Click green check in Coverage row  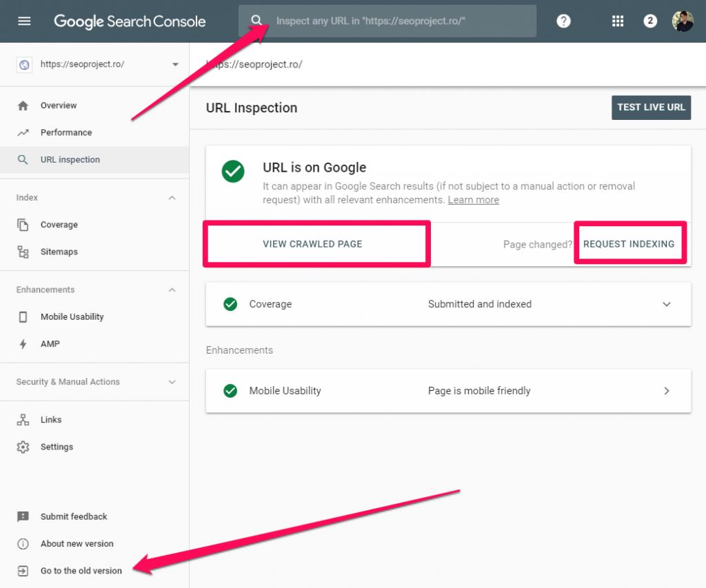[230, 304]
